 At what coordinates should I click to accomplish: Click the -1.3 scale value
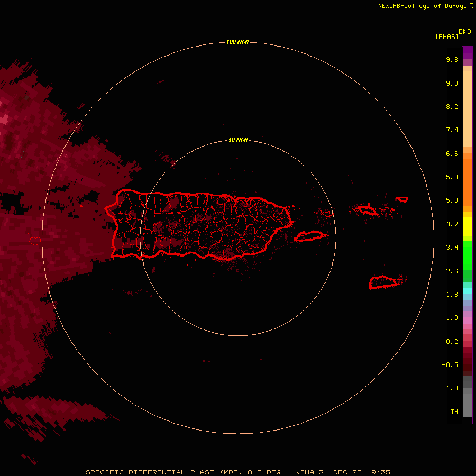450,388
